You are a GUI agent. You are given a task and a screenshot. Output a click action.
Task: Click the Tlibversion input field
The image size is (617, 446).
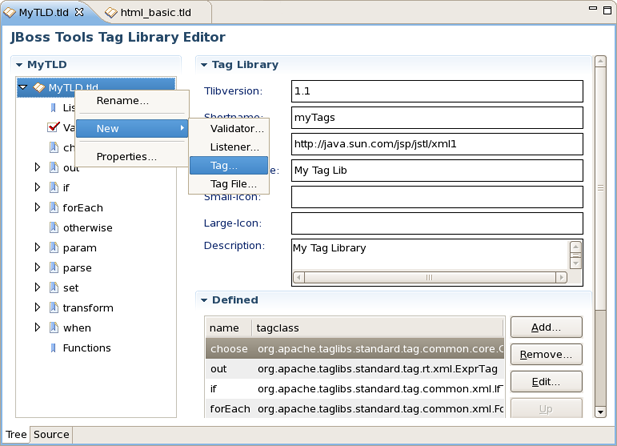[437, 91]
